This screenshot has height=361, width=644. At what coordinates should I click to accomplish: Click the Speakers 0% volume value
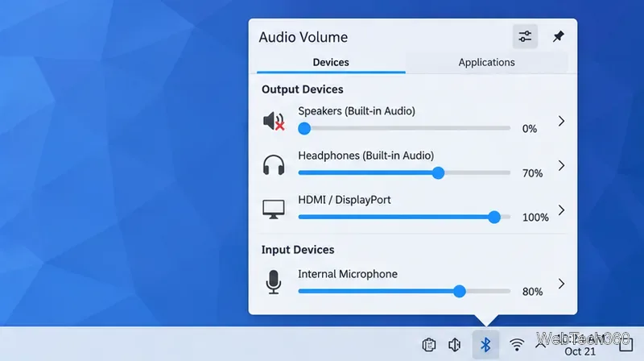pos(530,129)
